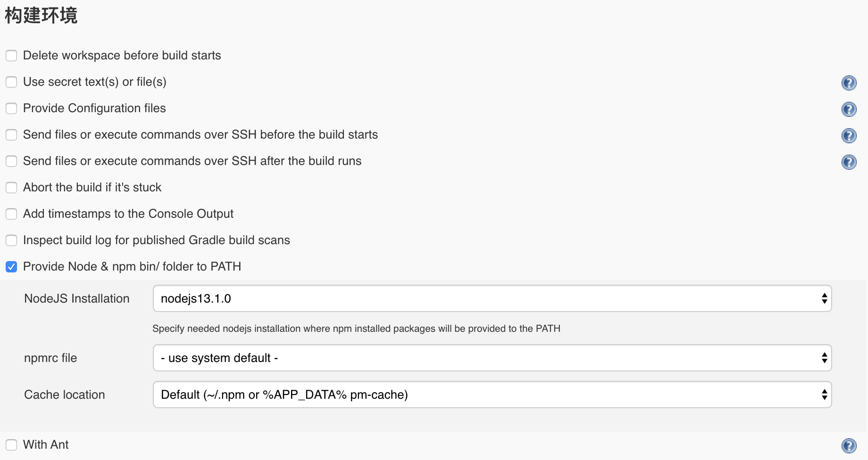
Task: Click the Provide Configuration files label
Action: click(94, 108)
